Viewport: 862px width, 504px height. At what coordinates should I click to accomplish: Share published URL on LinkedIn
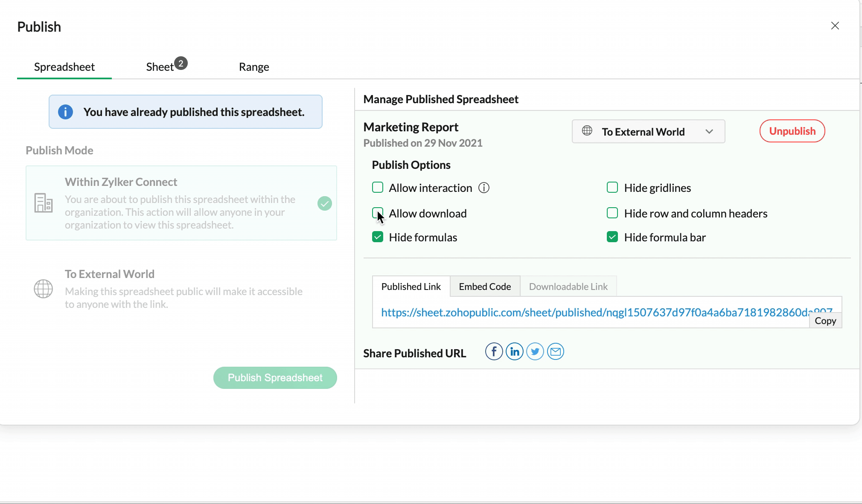pos(514,352)
